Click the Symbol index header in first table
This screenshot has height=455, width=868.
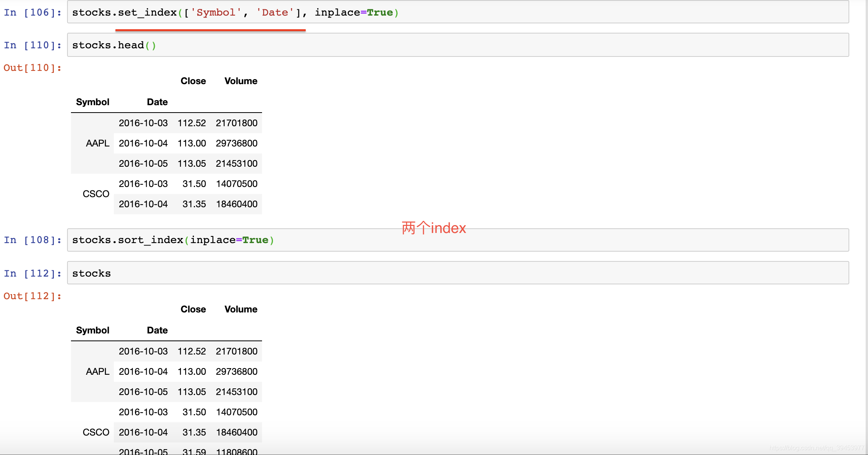92,102
